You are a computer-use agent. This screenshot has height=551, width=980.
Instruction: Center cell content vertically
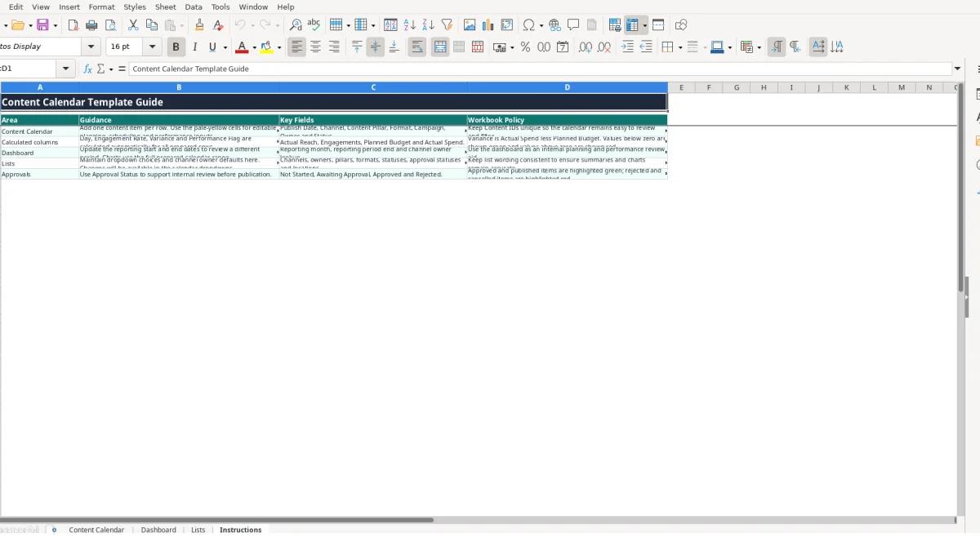pyautogui.click(x=376, y=47)
